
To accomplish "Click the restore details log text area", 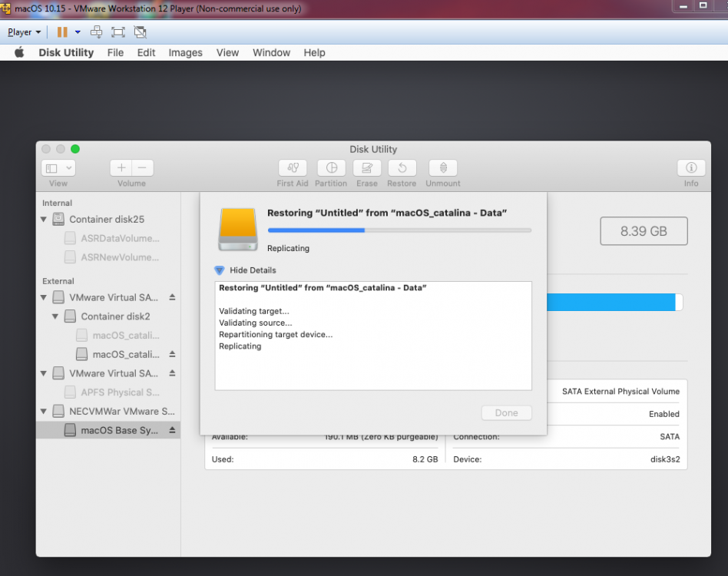I will 373,336.
